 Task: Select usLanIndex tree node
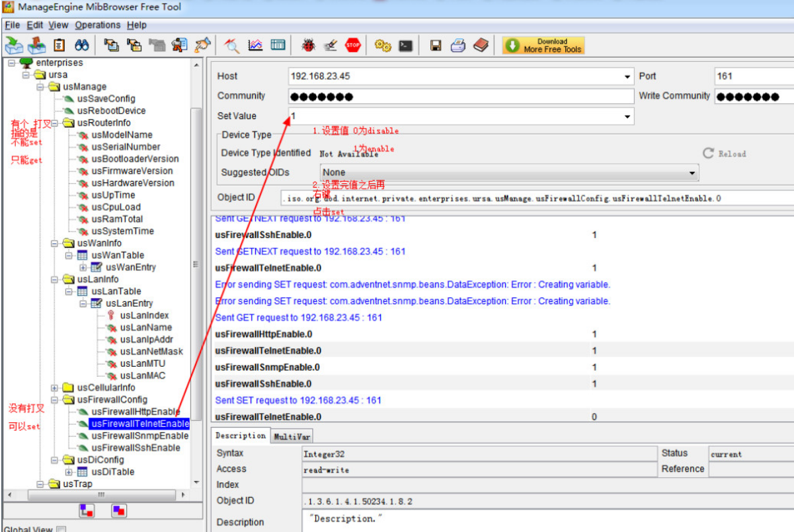[x=144, y=316]
